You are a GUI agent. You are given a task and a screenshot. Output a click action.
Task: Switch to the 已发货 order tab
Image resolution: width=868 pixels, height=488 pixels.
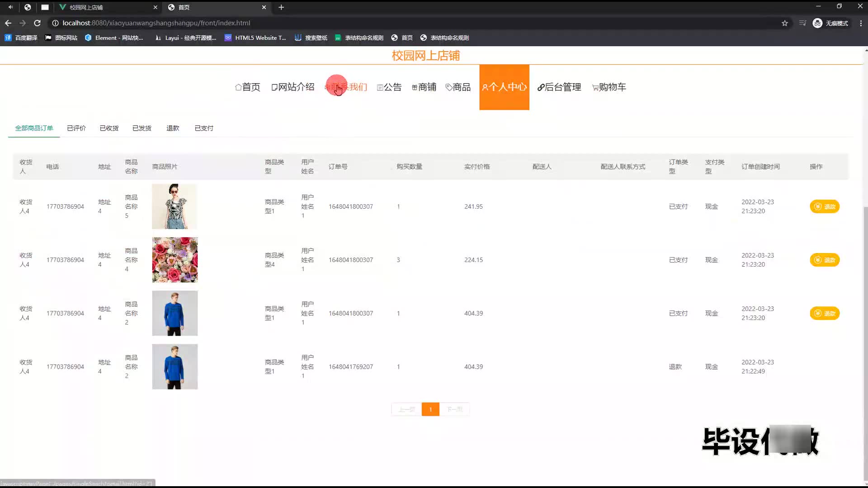(x=142, y=128)
